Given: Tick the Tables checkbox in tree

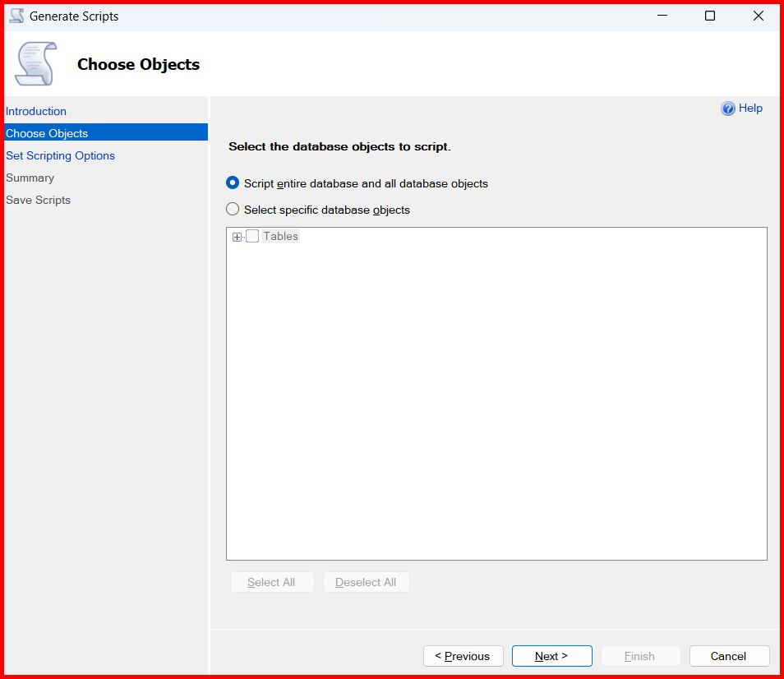Looking at the screenshot, I should click(x=252, y=237).
